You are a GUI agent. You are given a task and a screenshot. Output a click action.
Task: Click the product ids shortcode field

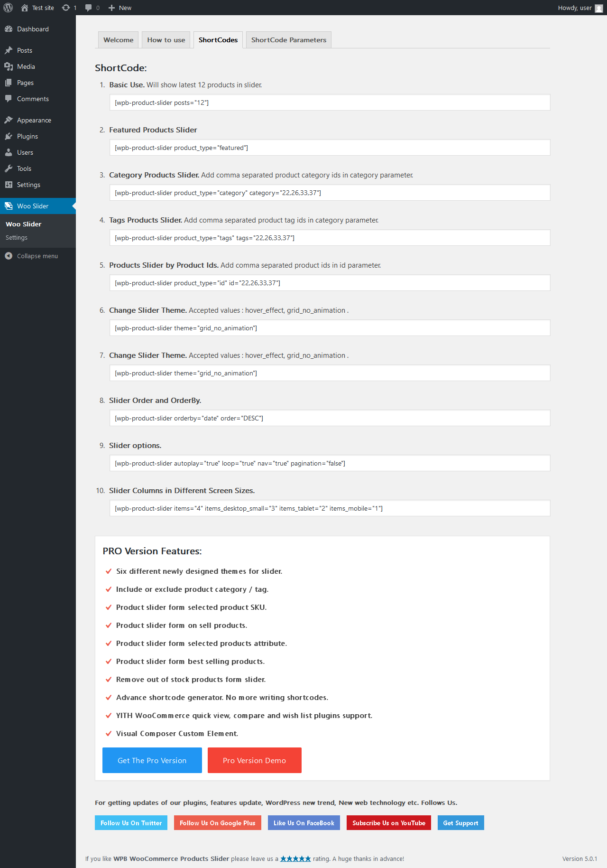[330, 283]
